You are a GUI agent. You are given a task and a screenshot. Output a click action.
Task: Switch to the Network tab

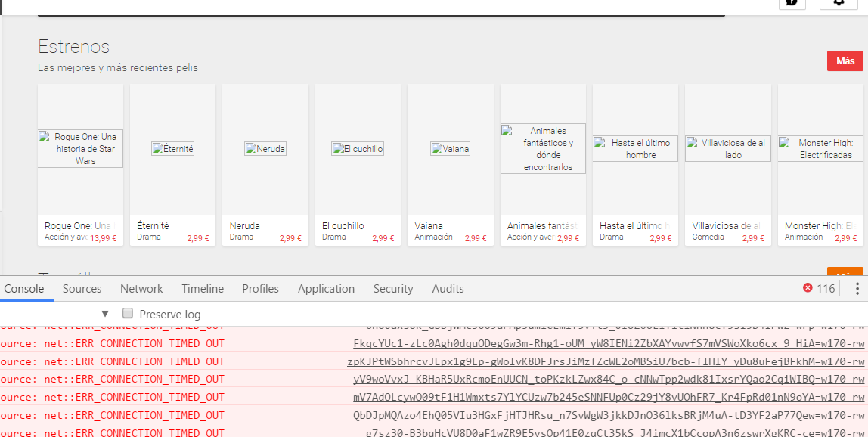click(x=141, y=289)
